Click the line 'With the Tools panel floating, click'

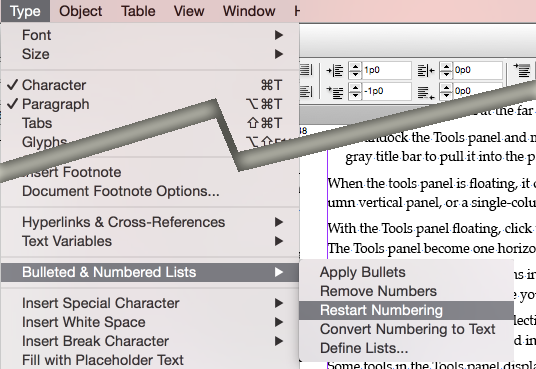432,228
